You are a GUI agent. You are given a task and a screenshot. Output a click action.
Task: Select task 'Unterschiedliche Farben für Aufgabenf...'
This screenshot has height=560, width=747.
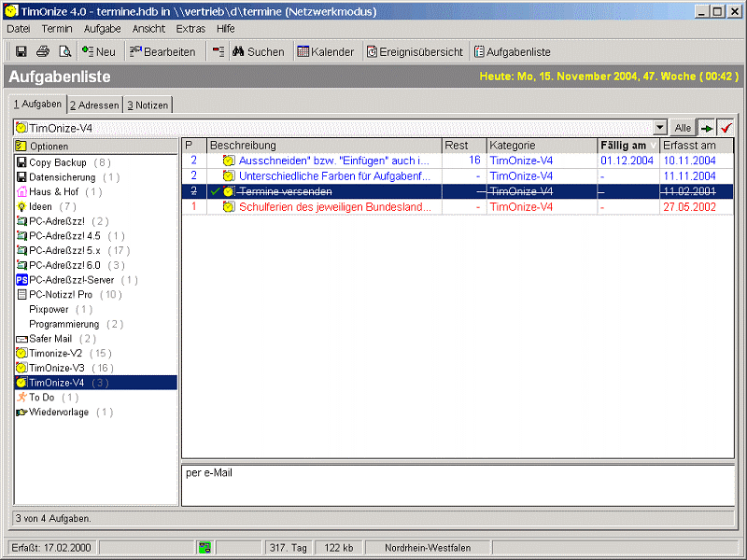458,176
